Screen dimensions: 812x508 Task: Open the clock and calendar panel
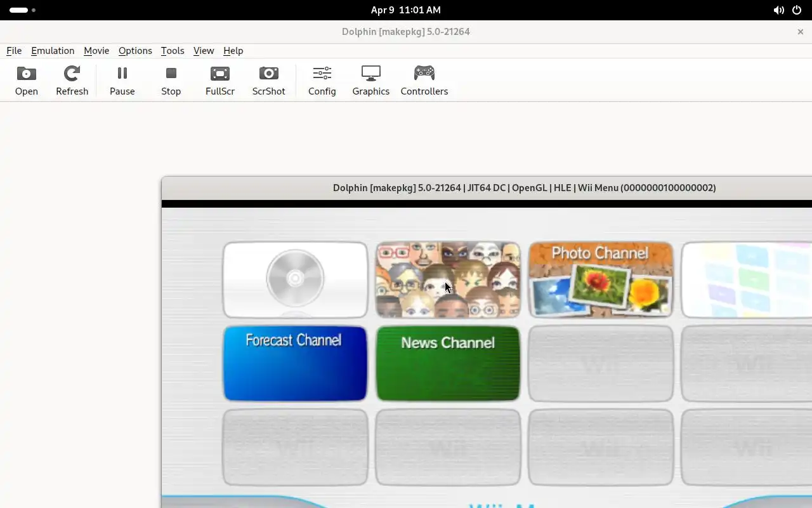pos(406,10)
